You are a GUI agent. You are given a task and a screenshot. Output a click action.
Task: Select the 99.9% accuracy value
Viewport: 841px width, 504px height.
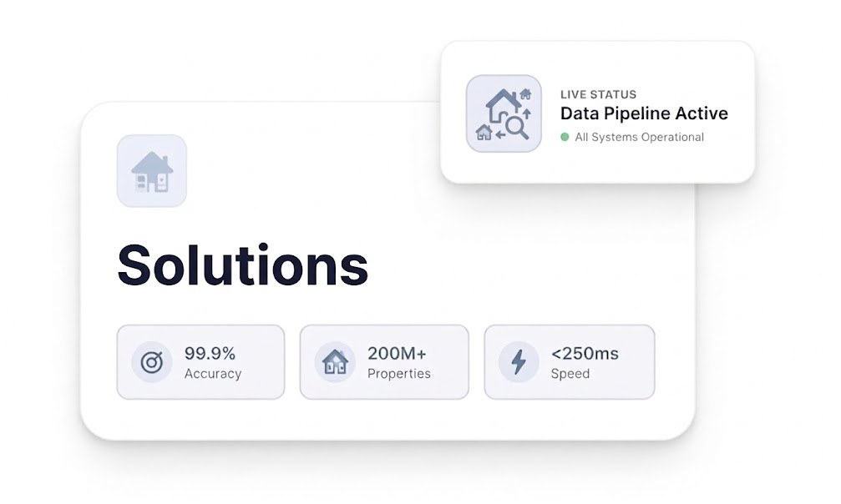click(209, 353)
